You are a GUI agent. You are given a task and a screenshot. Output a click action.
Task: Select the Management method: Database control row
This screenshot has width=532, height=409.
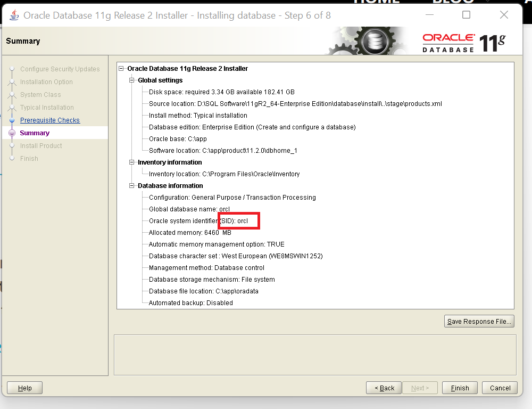click(206, 268)
